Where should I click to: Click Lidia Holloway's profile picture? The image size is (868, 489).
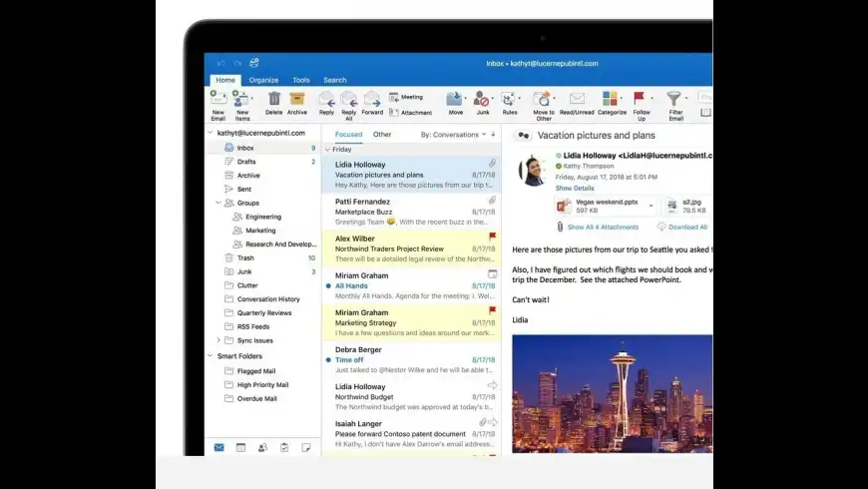pyautogui.click(x=534, y=170)
